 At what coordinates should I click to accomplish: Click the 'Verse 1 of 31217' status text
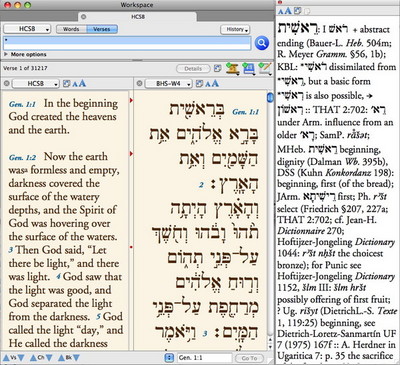point(25,68)
